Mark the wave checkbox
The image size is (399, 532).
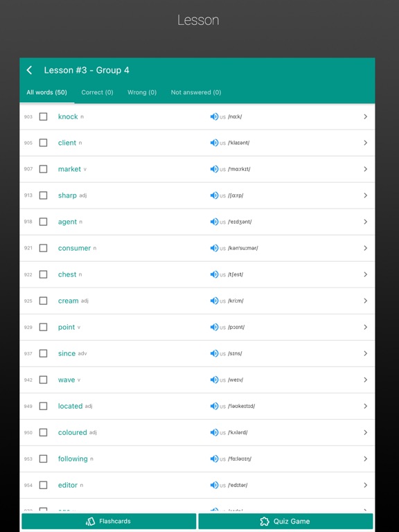43,380
